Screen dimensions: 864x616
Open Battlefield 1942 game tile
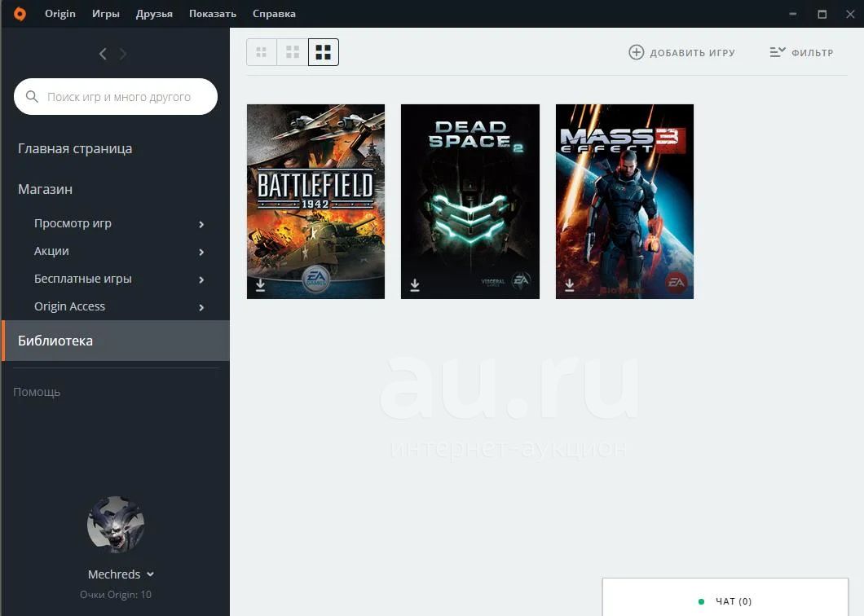click(x=315, y=201)
